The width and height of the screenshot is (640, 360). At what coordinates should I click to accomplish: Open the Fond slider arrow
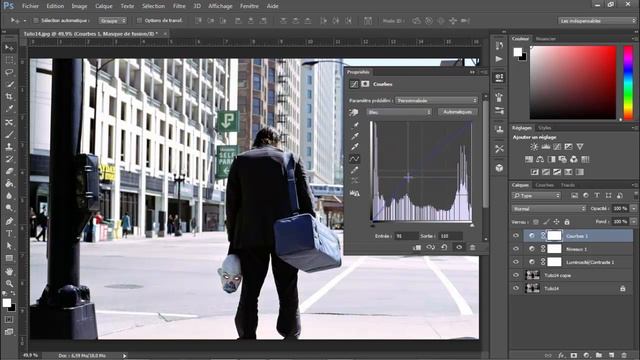click(x=633, y=222)
